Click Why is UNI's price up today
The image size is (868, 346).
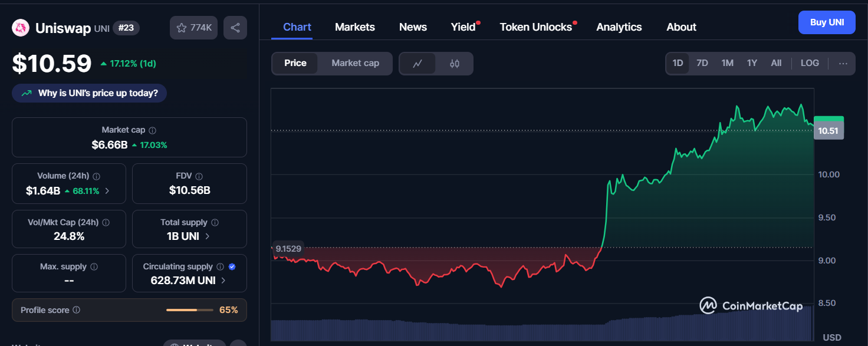[90, 93]
